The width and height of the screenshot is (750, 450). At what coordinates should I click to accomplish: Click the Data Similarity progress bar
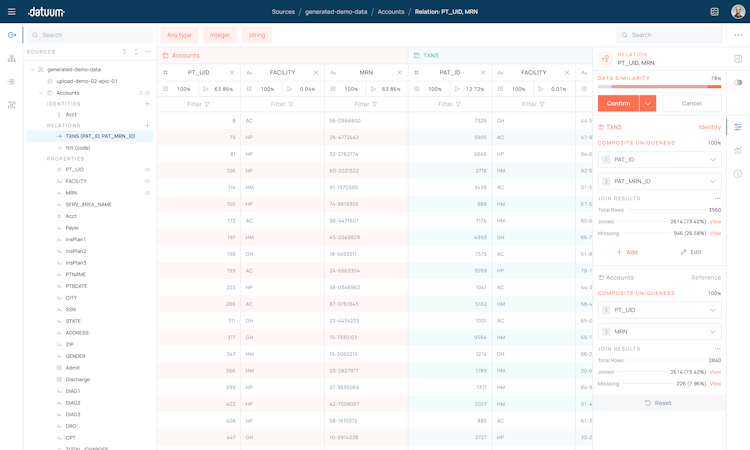[660, 87]
